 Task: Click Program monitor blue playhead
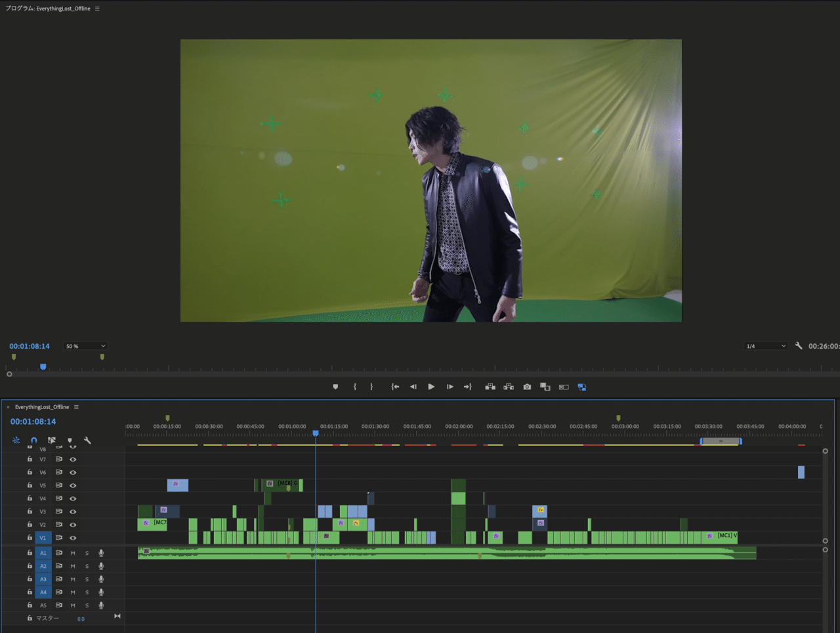(43, 367)
